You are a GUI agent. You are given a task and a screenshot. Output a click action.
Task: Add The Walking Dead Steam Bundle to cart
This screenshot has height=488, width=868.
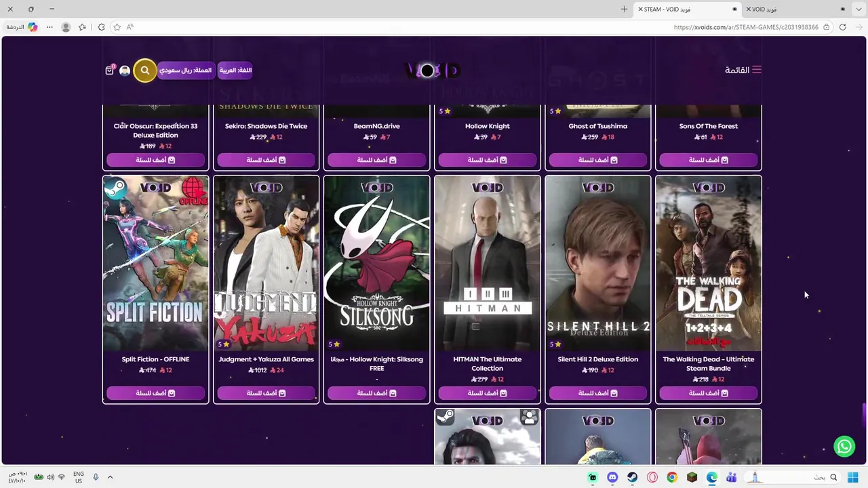pyautogui.click(x=709, y=393)
